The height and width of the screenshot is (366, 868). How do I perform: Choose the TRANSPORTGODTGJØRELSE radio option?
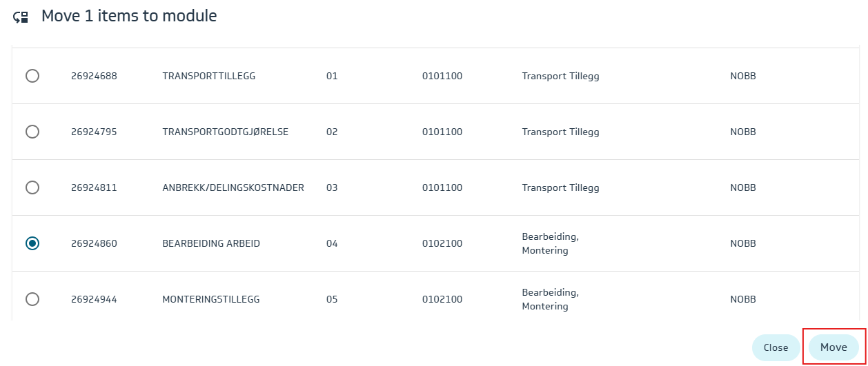[x=32, y=132]
